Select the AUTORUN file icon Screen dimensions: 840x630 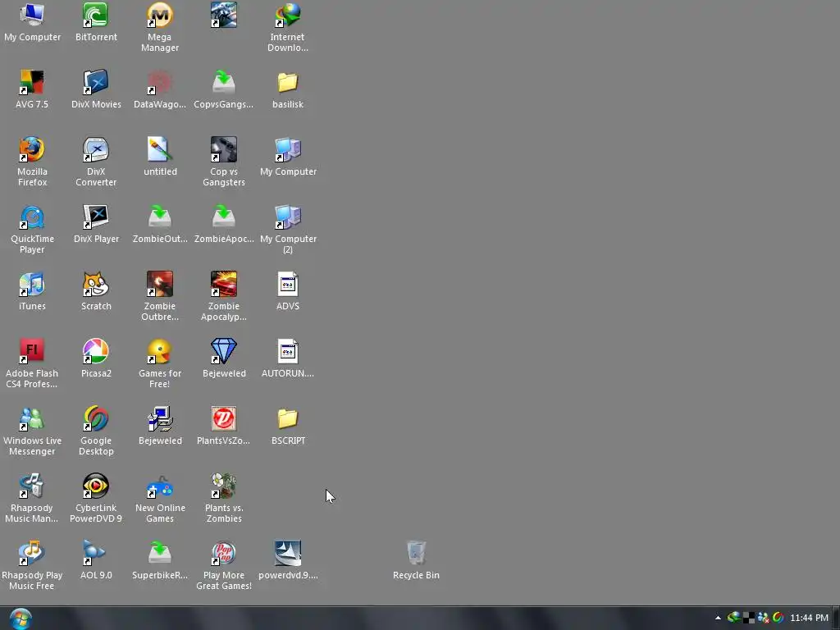[x=288, y=358]
